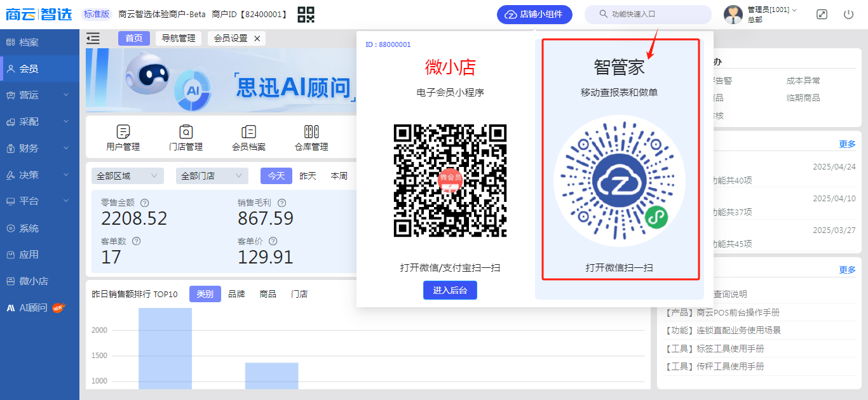Click the help icon beside 客单数
Screen dimensions: 868x400
[136, 241]
